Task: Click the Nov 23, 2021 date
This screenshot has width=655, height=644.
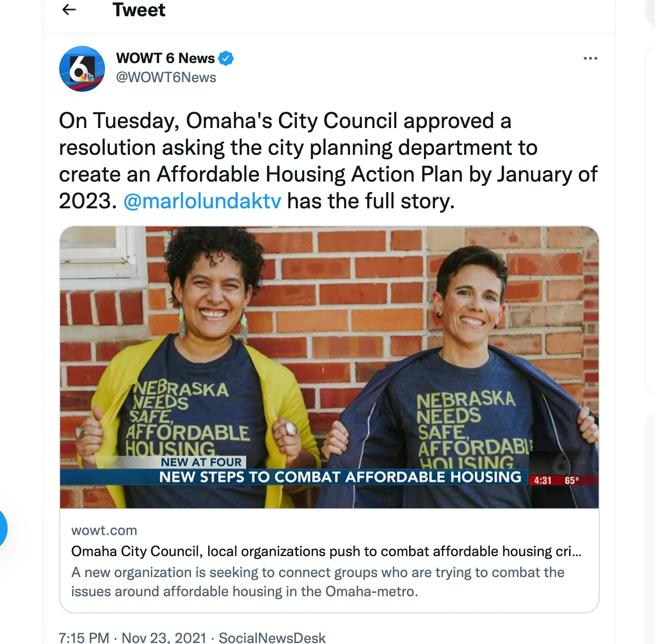Action: tap(164, 638)
